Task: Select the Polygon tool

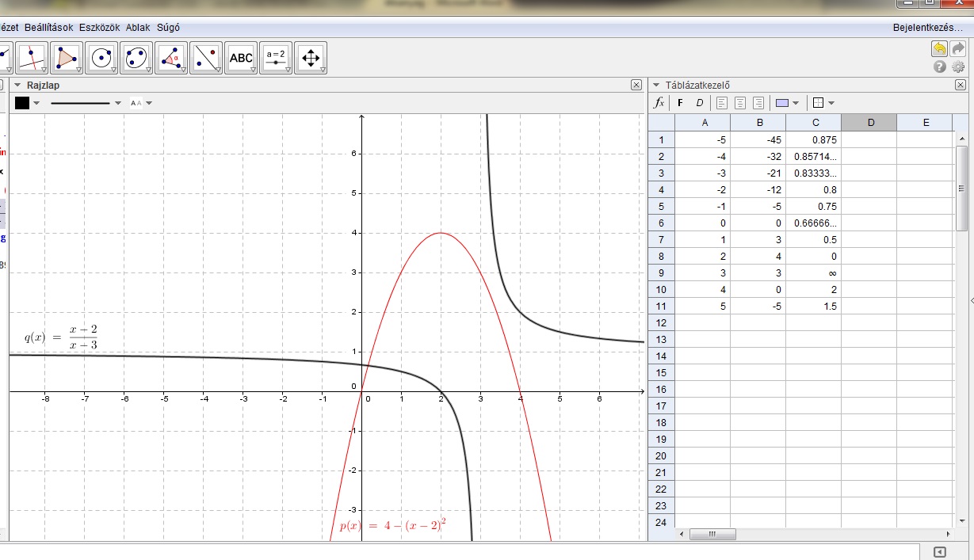Action: coord(67,58)
